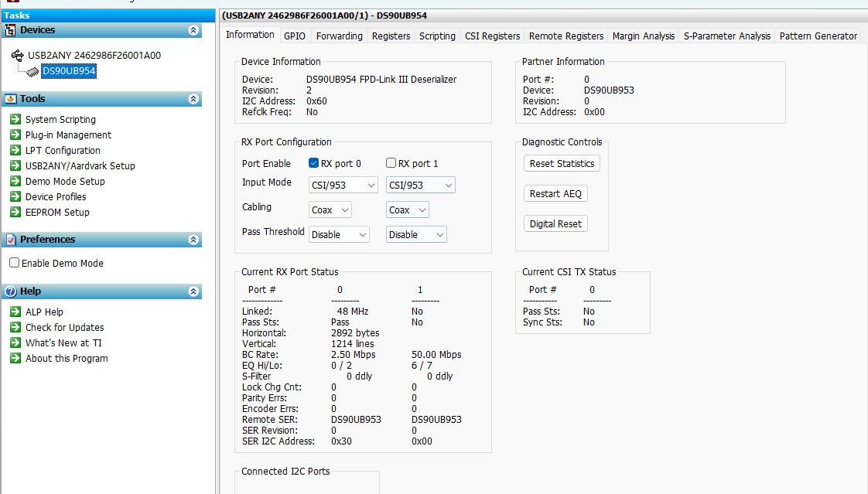Click the green arrow icon beside Device Profiles

[15, 196]
